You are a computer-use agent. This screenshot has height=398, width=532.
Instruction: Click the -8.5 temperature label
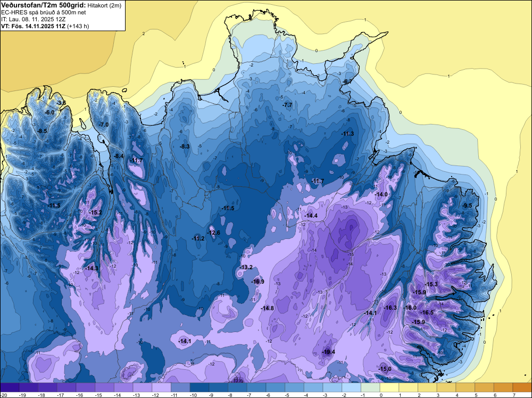click(42, 131)
